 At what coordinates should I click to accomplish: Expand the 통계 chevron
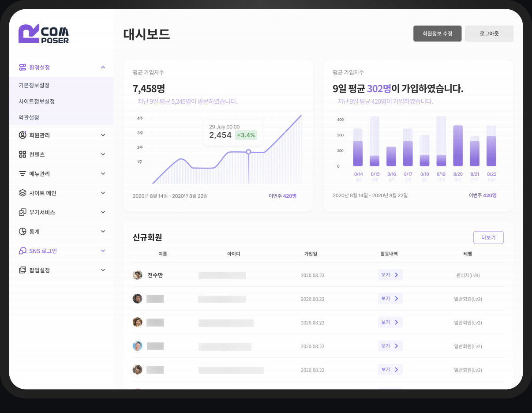[103, 232]
